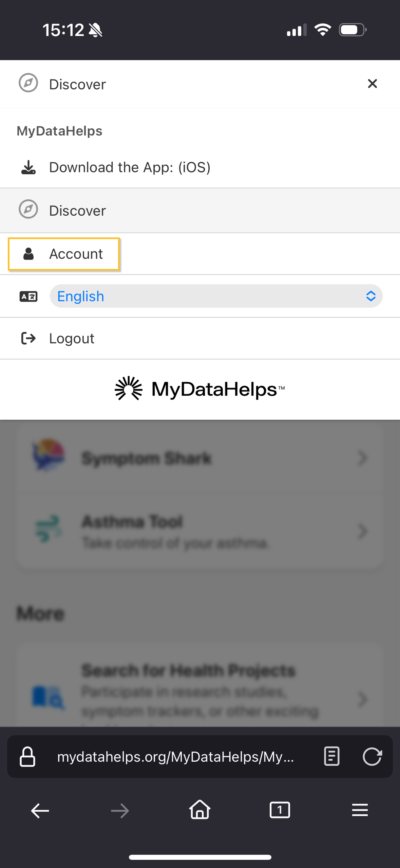Image resolution: width=400 pixels, height=868 pixels.
Task: Tap the browser home icon
Action: coord(200,810)
